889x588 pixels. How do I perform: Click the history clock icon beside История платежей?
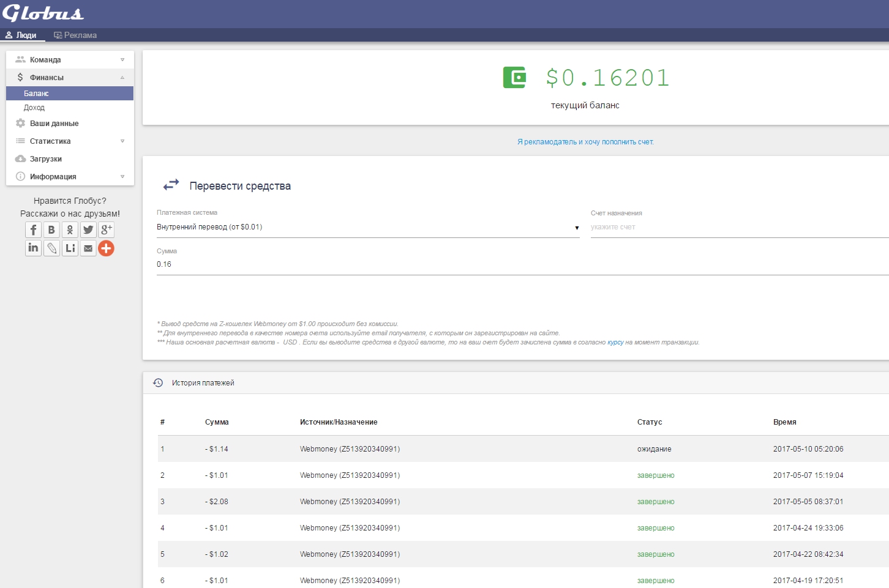click(x=158, y=382)
